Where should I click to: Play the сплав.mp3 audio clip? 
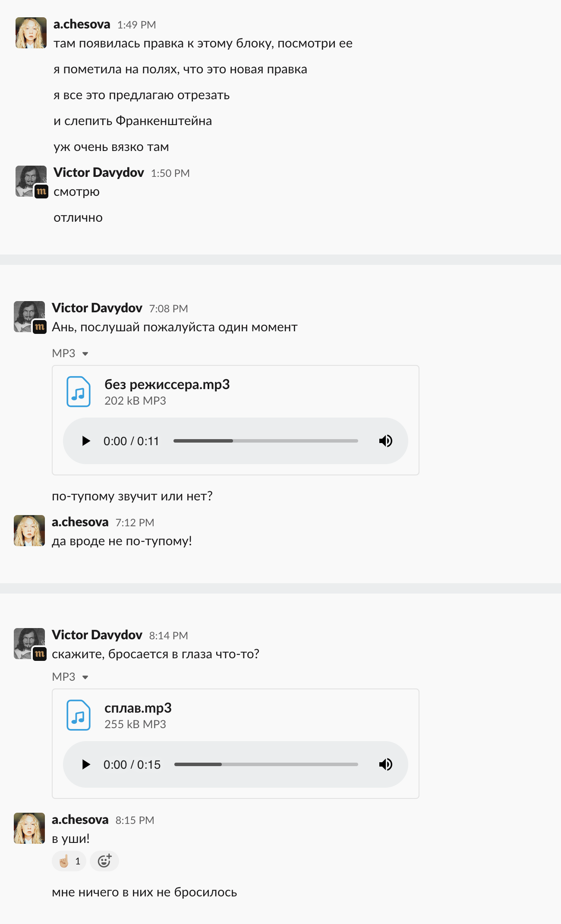(86, 764)
